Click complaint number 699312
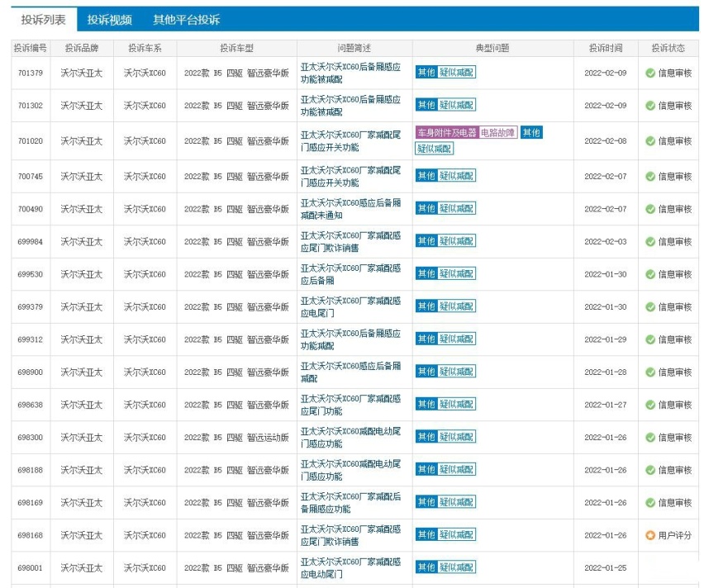This screenshot has height=588, width=704. click(31, 339)
